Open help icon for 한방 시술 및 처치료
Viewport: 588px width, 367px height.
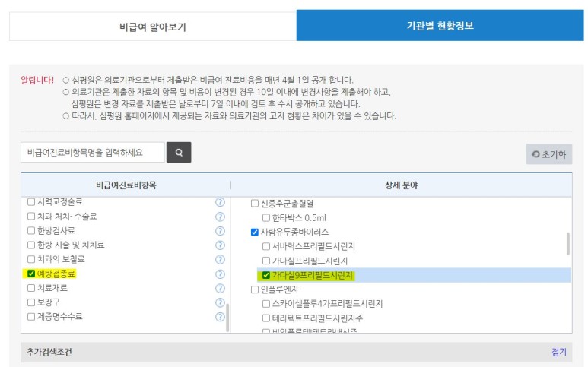pos(220,245)
